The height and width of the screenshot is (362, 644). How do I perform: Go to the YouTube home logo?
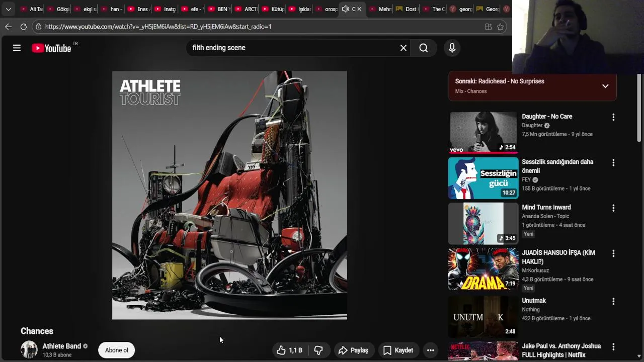tap(51, 48)
